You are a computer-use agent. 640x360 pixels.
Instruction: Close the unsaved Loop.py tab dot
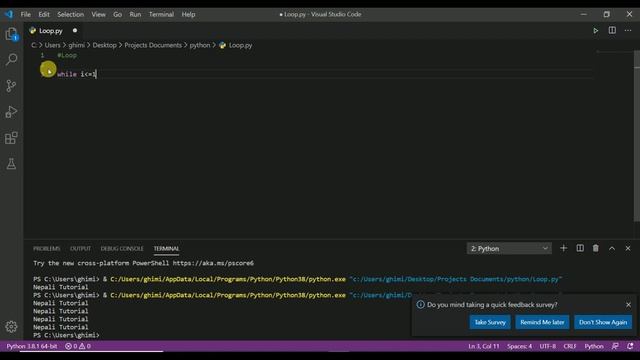(x=75, y=31)
